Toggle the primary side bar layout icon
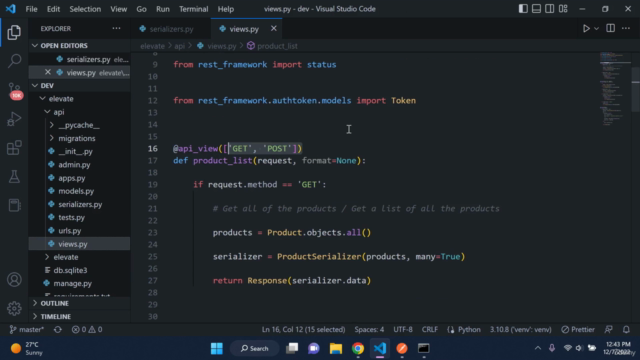This screenshot has width=640, height=360. [523, 9]
